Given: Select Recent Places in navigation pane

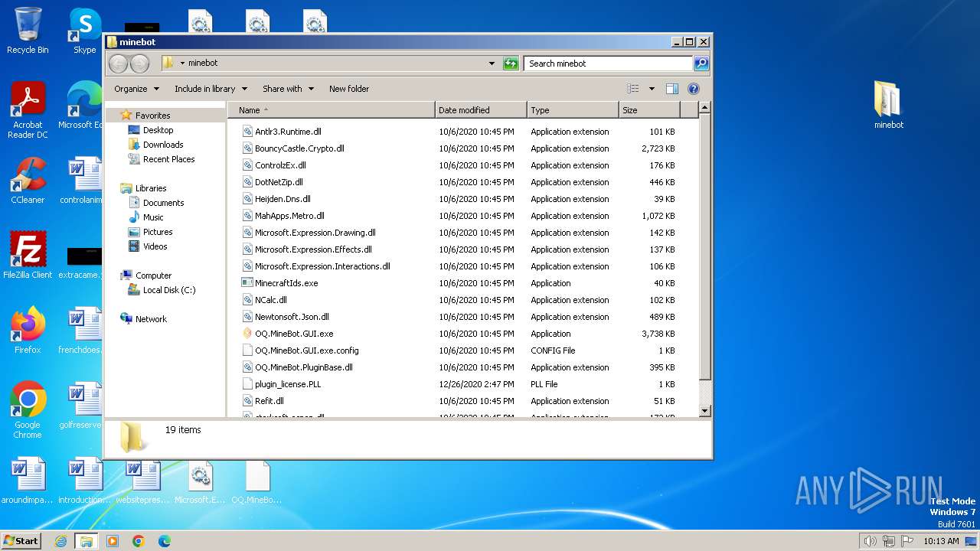Looking at the screenshot, I should click(x=168, y=159).
